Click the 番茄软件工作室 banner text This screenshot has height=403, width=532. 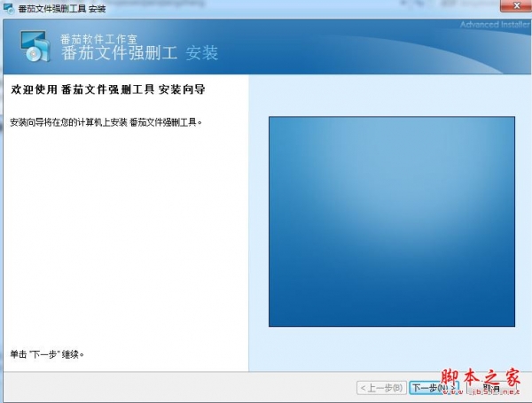pyautogui.click(x=98, y=39)
